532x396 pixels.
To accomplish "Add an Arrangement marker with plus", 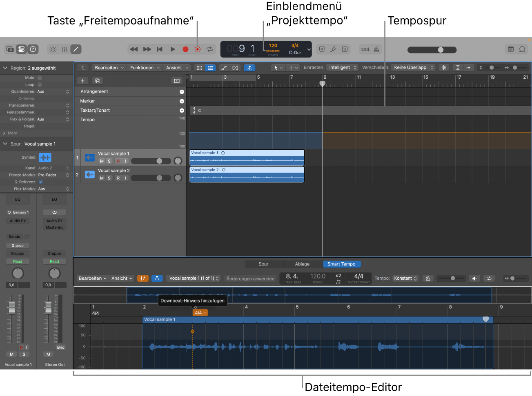I will click(182, 92).
